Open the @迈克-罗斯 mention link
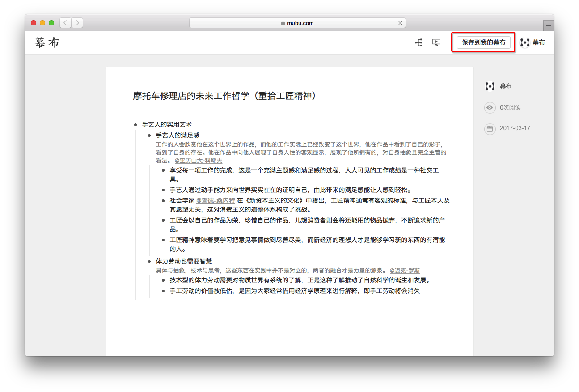Screen dimensions: 579x392 pyautogui.click(x=405, y=270)
